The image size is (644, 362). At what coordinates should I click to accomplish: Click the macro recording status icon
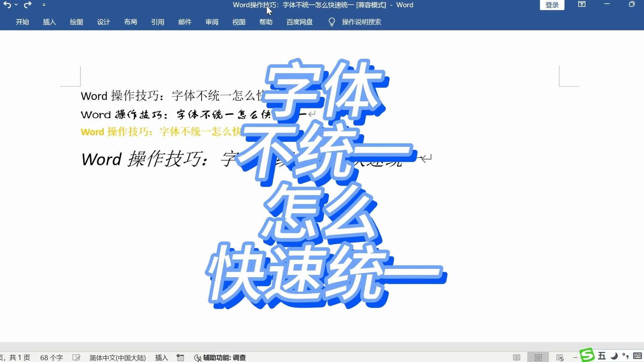coord(180,358)
